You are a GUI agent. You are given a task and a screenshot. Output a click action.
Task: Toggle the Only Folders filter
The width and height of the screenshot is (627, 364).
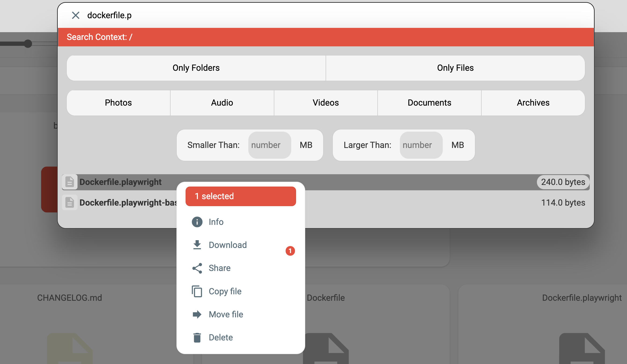point(196,68)
